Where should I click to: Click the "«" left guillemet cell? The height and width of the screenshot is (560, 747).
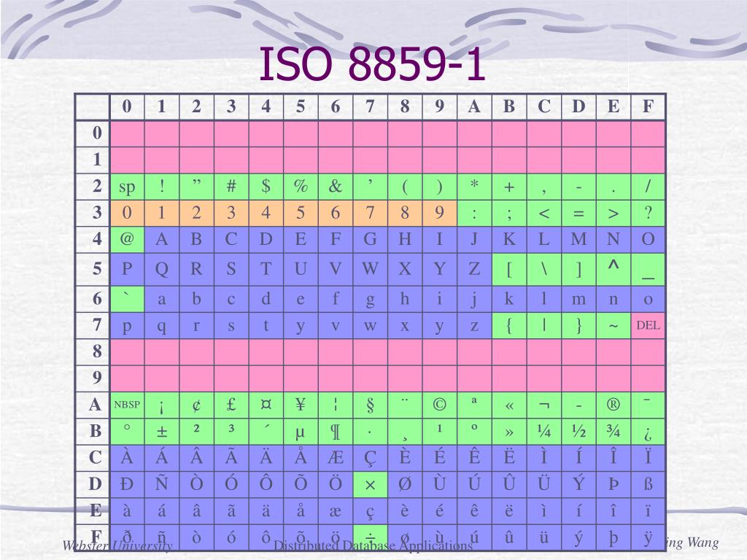pyautogui.click(x=509, y=405)
